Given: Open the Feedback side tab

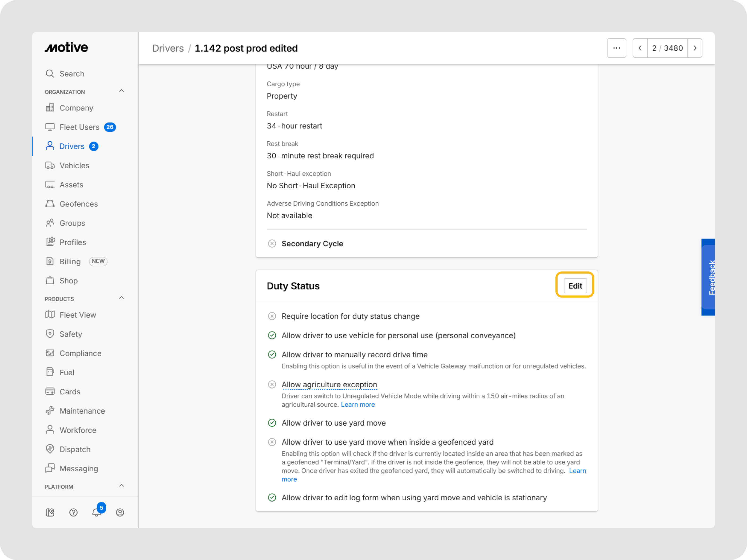Looking at the screenshot, I should (x=709, y=278).
